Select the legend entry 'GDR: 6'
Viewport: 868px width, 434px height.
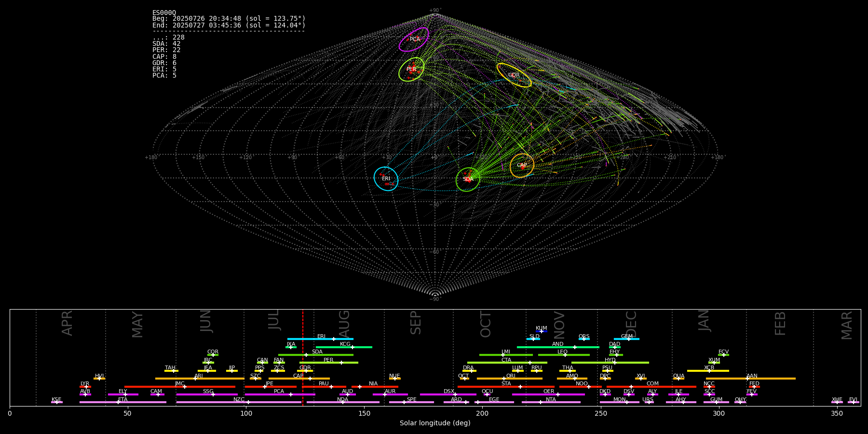click(164, 63)
